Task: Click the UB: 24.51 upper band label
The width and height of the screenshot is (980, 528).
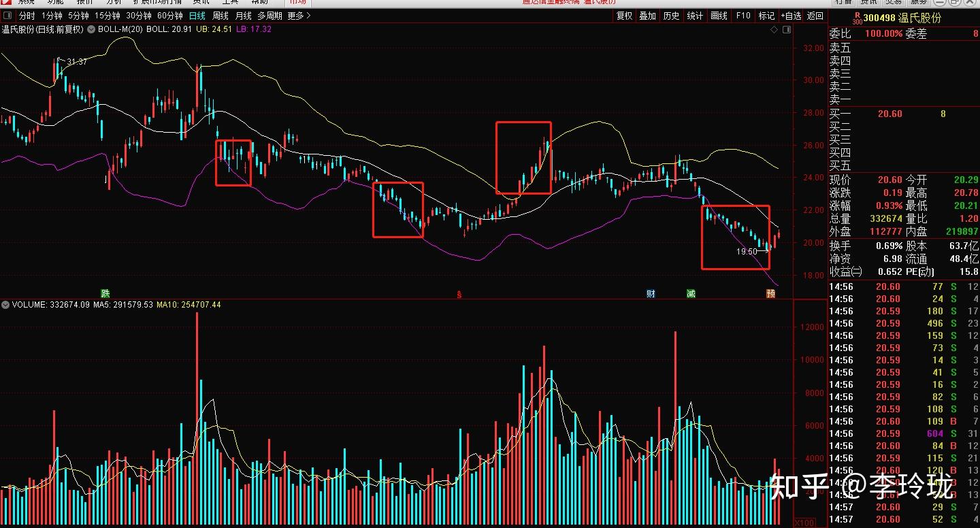Action: [x=213, y=29]
